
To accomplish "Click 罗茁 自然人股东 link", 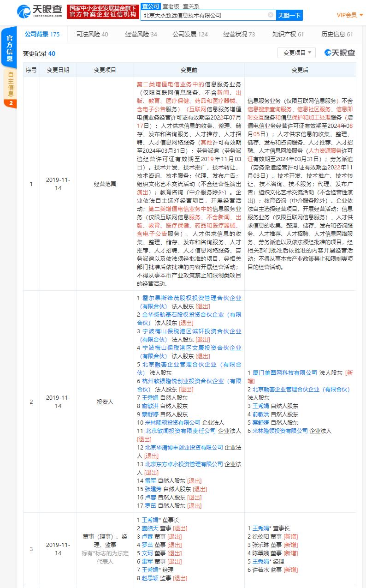I will (x=150, y=505).
